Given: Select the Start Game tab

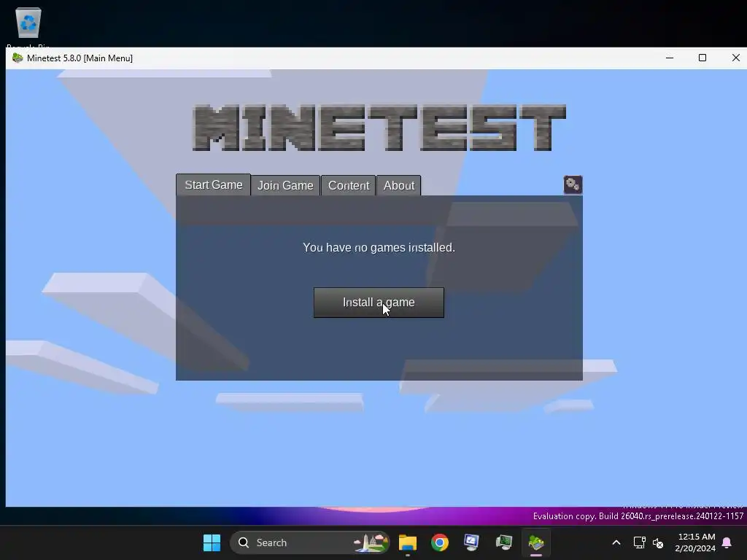Looking at the screenshot, I should click(x=214, y=184).
